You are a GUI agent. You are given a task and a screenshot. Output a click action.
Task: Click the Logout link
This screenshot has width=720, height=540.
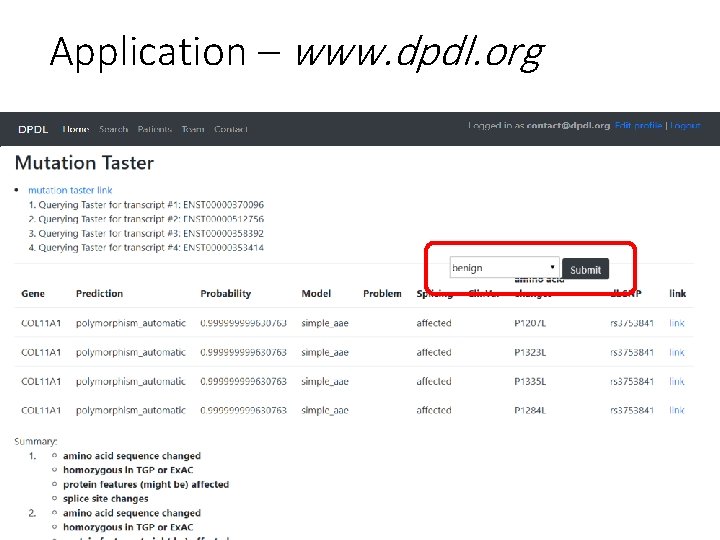click(686, 125)
